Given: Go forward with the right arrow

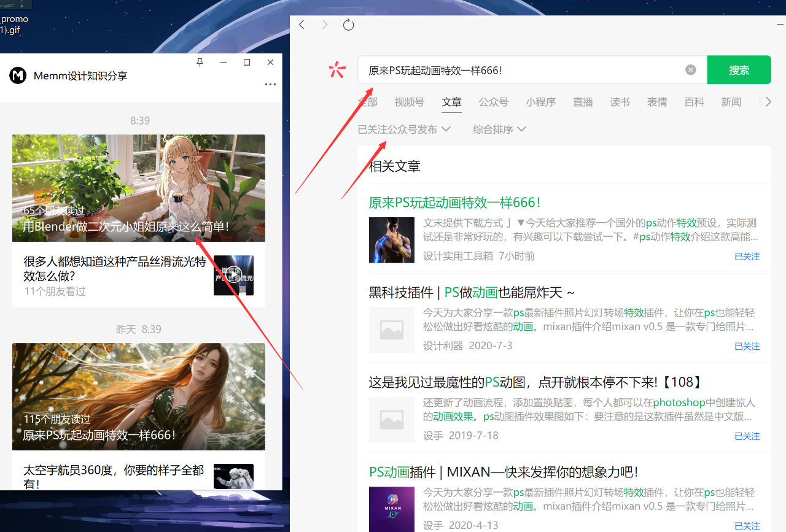Looking at the screenshot, I should pos(325,25).
